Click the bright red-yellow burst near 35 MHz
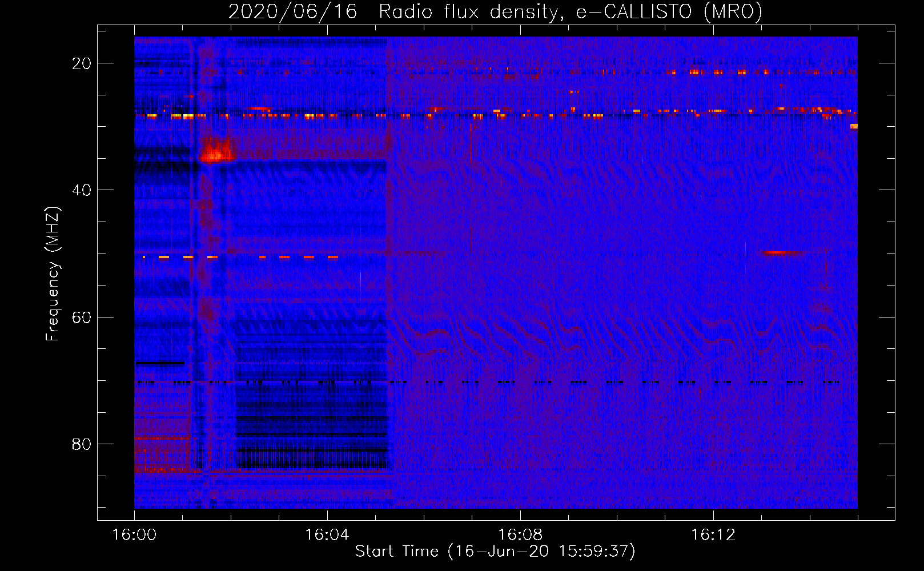This screenshot has width=924, height=571. tap(216, 151)
